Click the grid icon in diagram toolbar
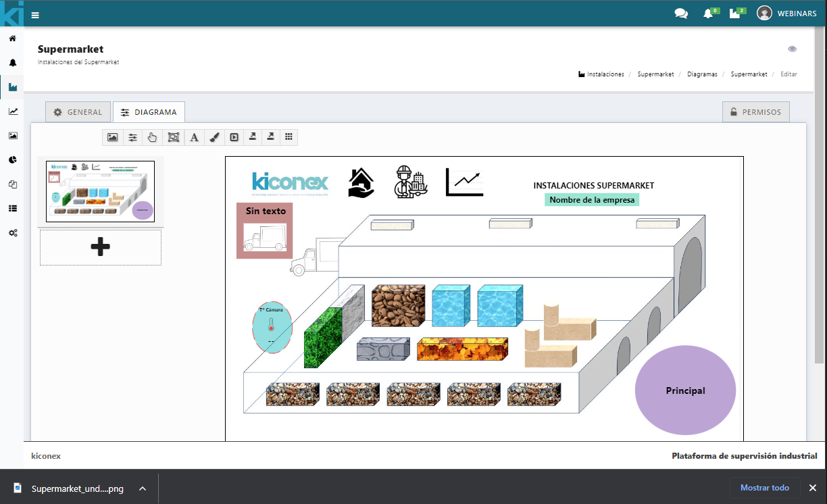 pyautogui.click(x=289, y=137)
